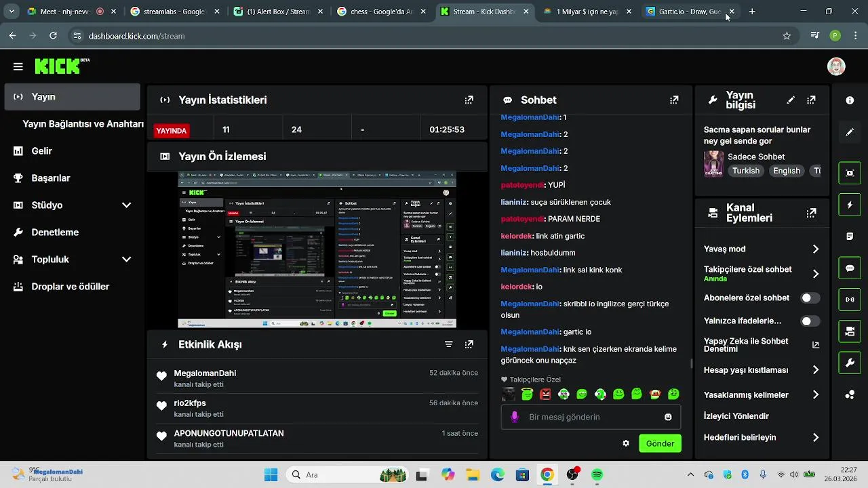
Task: Open OBS from the taskbar
Action: tap(572, 474)
